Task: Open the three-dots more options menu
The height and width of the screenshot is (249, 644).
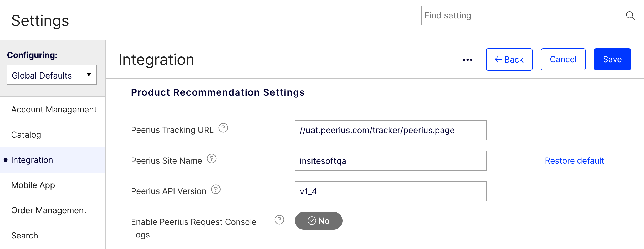Action: [x=468, y=60]
